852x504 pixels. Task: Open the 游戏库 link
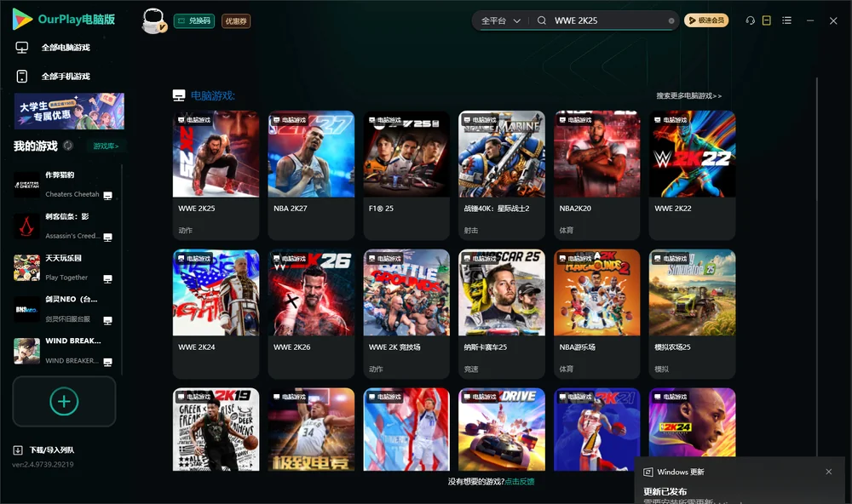point(106,146)
